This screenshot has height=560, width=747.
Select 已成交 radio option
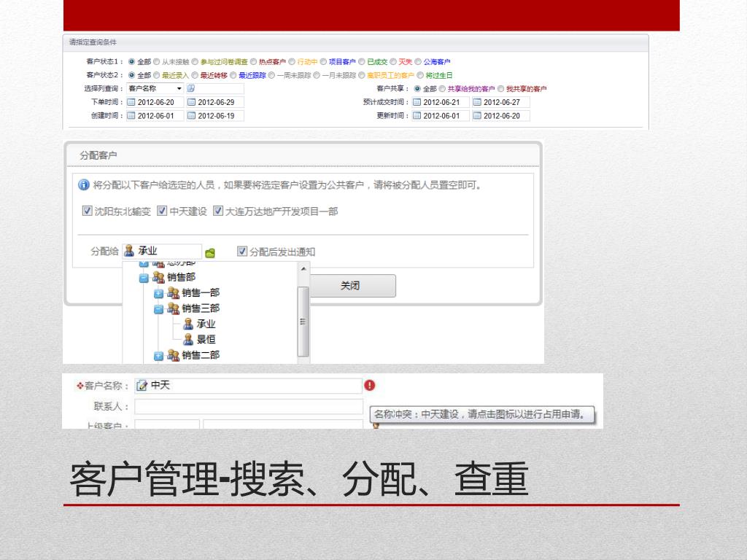point(362,62)
